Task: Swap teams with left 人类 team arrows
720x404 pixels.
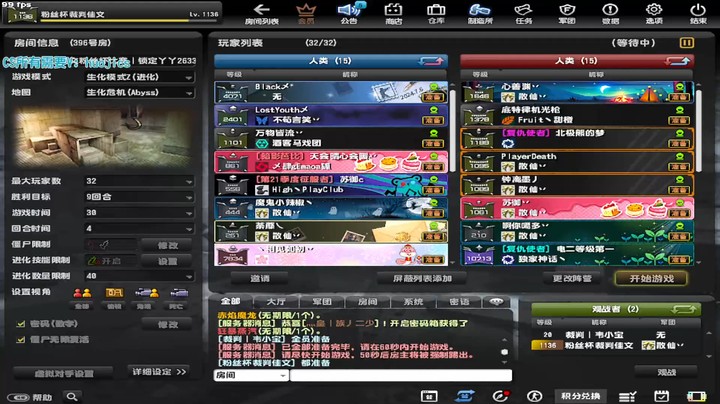Action: pyautogui.click(x=431, y=61)
